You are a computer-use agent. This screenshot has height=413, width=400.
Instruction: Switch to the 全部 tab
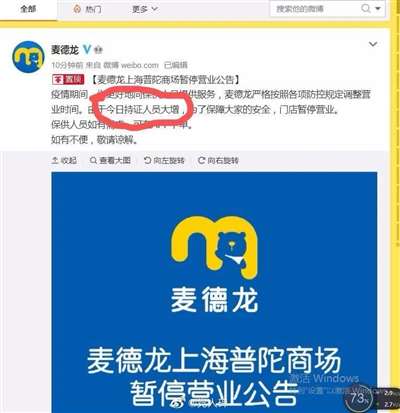[x=28, y=9]
